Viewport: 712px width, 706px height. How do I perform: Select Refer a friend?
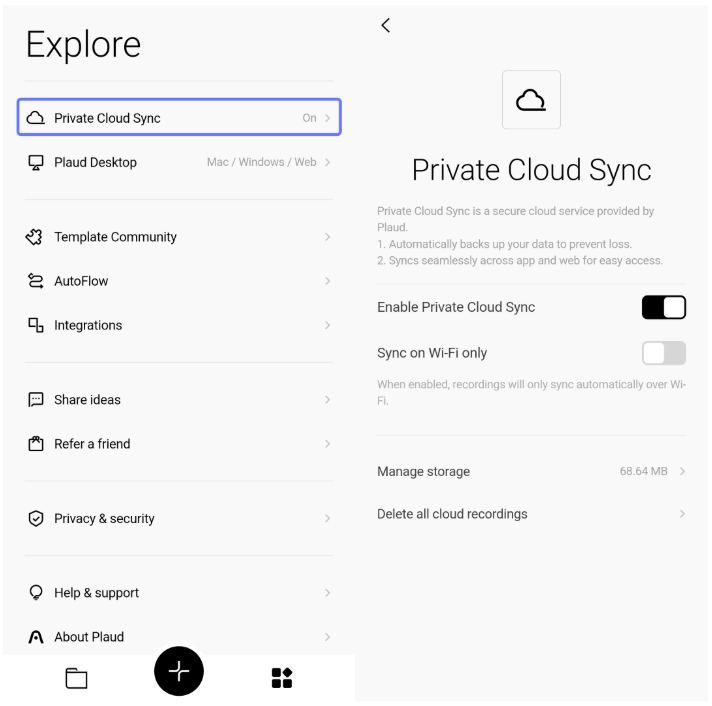point(179,444)
